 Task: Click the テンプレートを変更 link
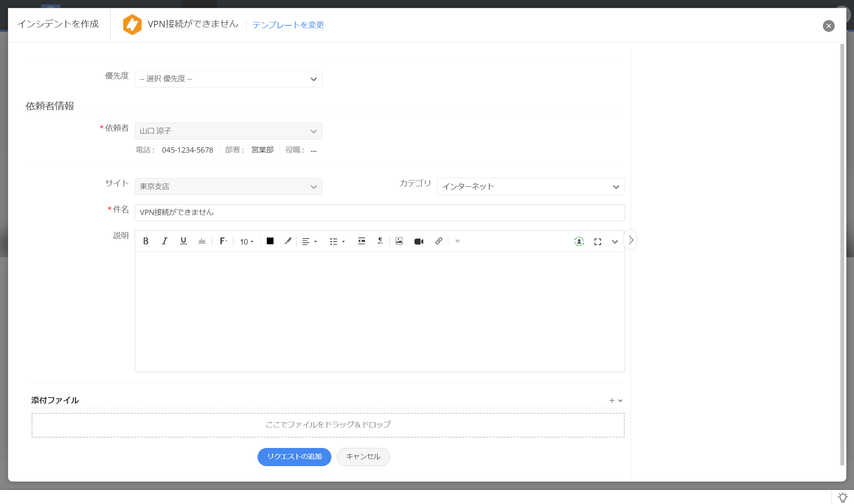pos(288,25)
